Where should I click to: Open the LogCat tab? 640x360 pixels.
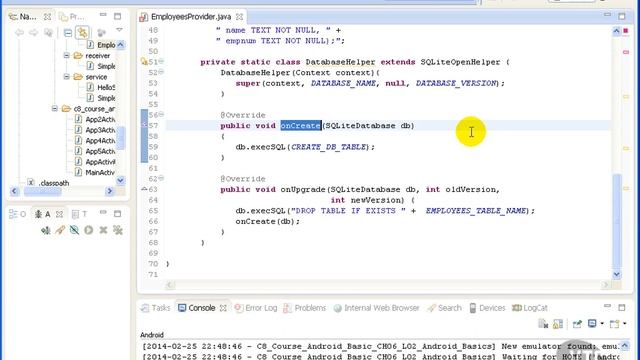click(530, 308)
